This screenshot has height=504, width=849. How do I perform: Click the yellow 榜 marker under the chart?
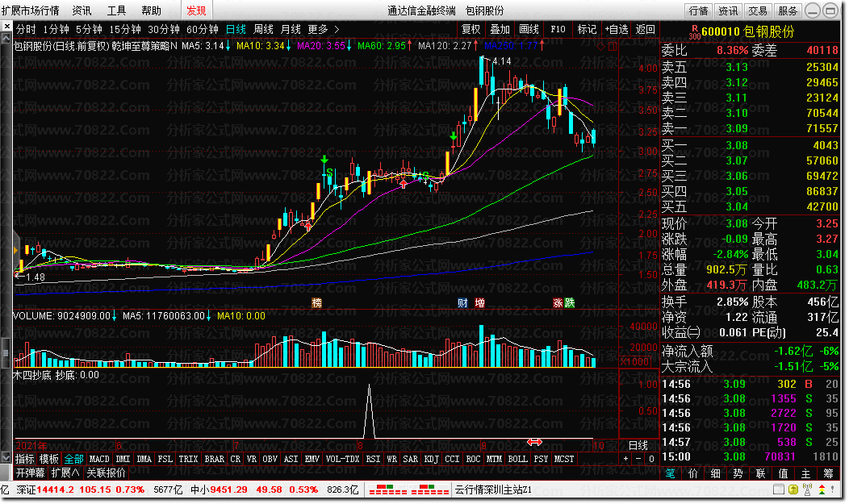coord(316,303)
